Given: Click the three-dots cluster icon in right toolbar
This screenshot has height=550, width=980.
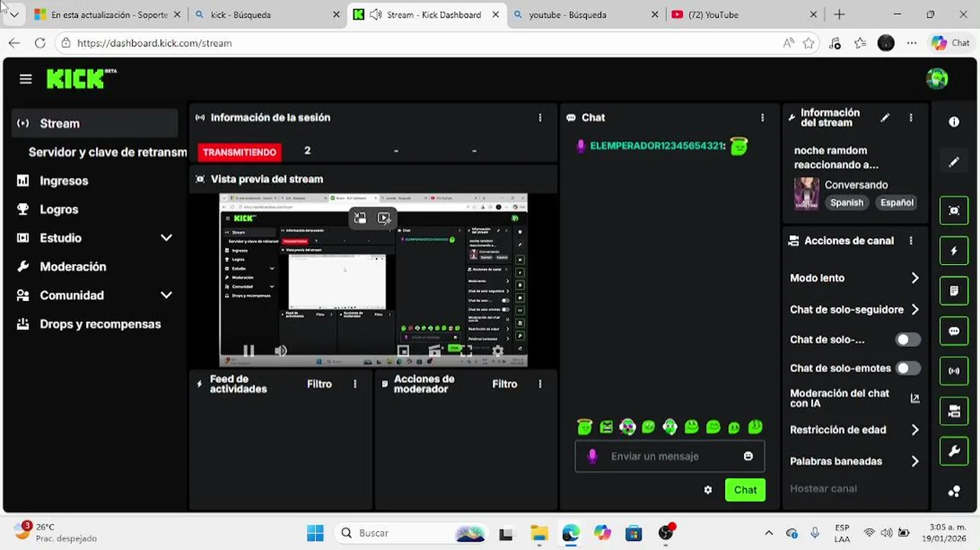Looking at the screenshot, I should [x=954, y=491].
